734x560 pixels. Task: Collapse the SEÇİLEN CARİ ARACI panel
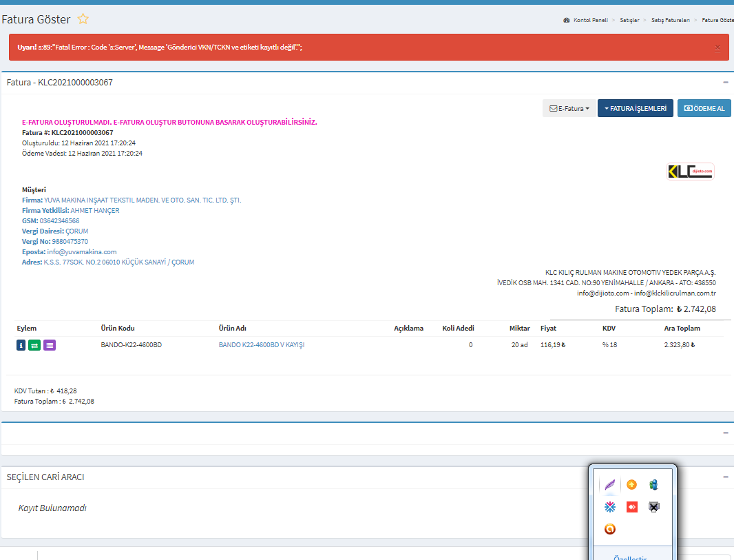coord(725,477)
